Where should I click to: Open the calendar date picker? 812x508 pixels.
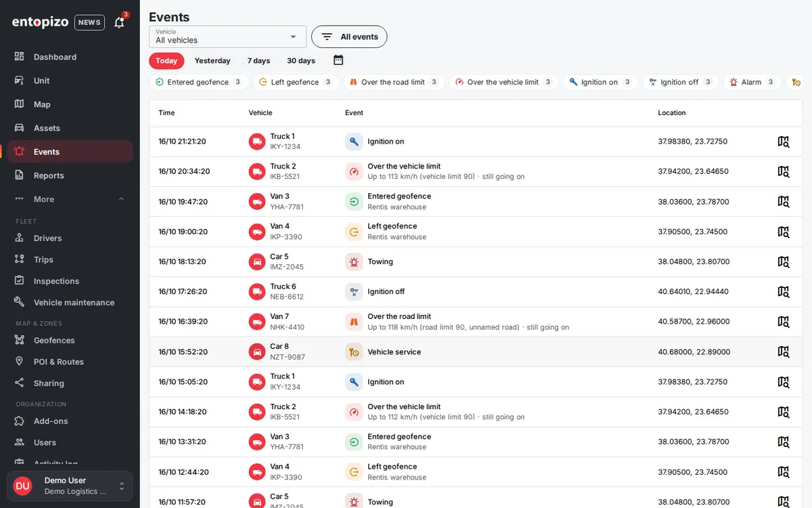(x=338, y=60)
